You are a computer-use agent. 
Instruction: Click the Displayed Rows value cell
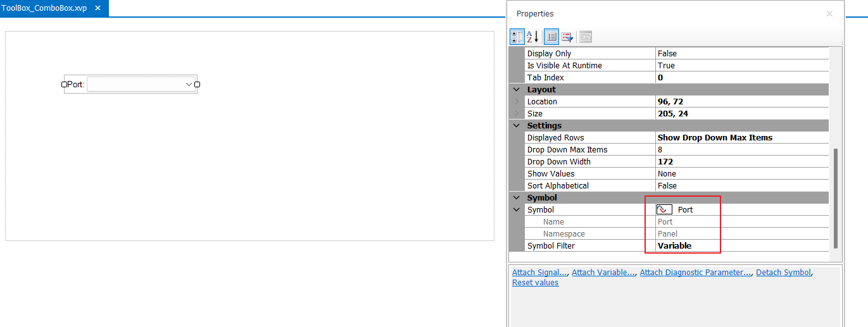click(742, 138)
